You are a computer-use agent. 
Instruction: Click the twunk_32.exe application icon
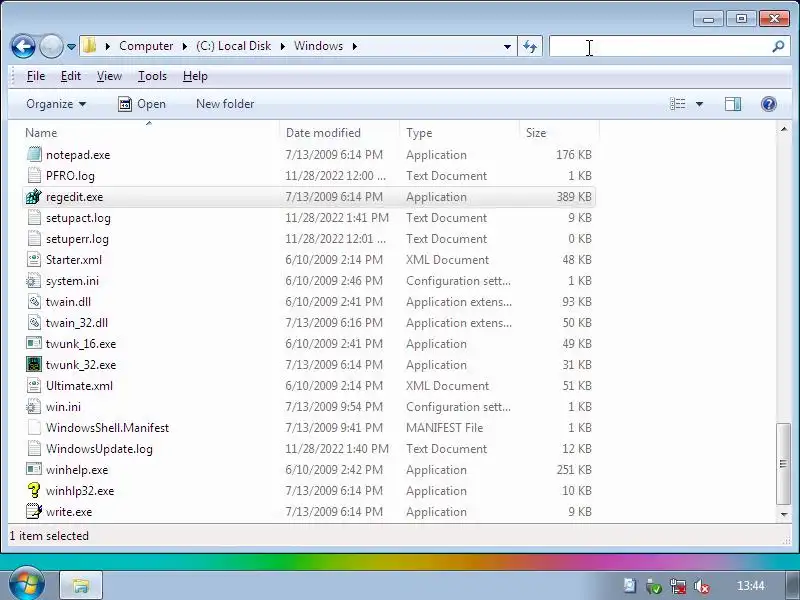tap(34, 364)
